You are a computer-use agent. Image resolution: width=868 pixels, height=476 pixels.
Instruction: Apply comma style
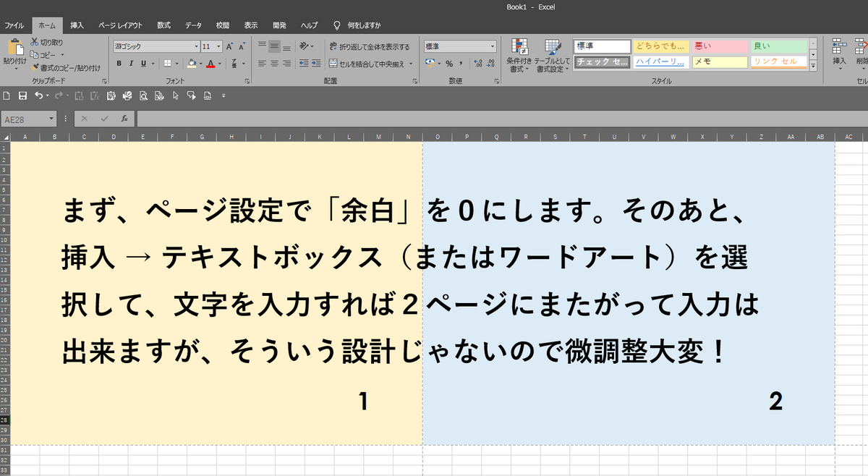461,63
